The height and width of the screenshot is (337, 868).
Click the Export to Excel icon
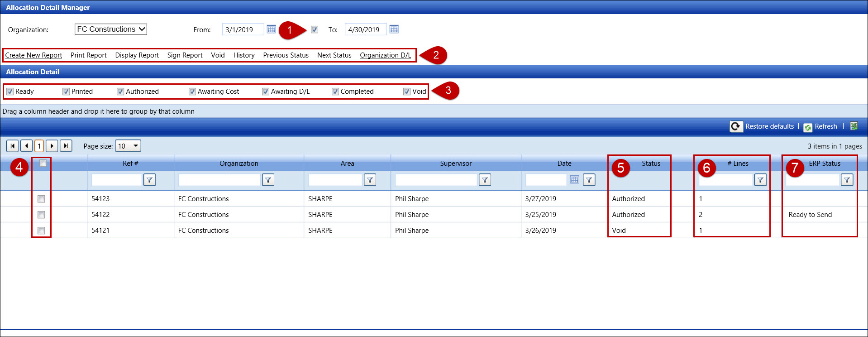(x=854, y=126)
